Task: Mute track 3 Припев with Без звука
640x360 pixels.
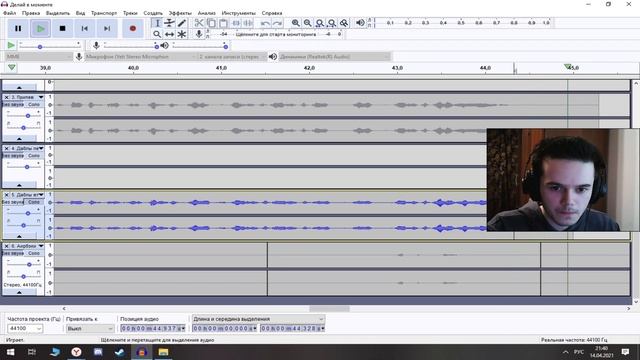Action: pos(13,104)
